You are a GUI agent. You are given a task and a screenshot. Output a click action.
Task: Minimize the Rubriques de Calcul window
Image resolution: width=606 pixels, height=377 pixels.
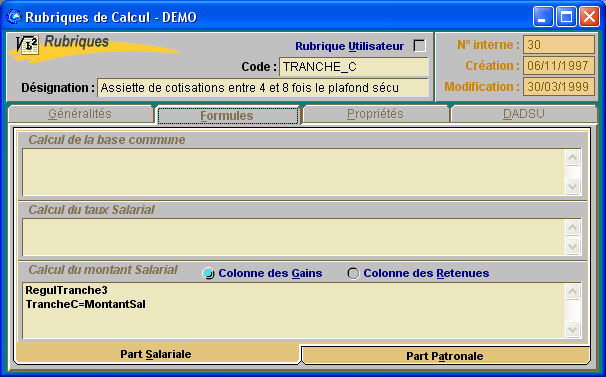(x=543, y=17)
